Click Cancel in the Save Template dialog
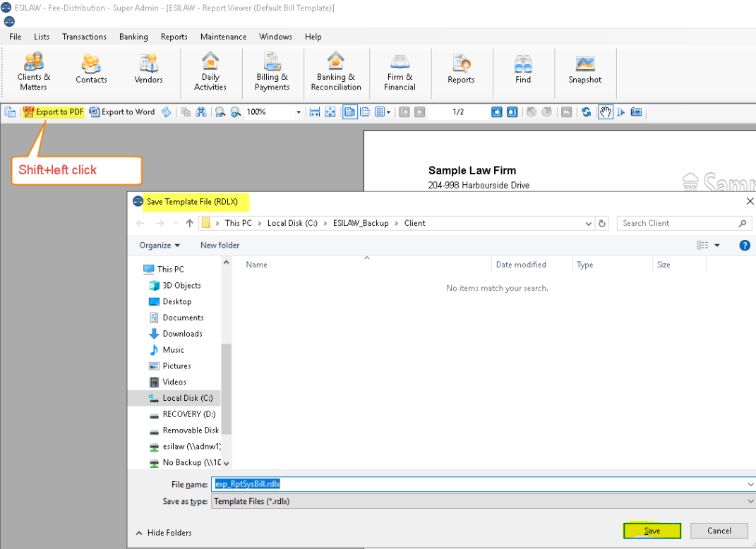Viewport: 756px width, 549px height. (x=719, y=531)
